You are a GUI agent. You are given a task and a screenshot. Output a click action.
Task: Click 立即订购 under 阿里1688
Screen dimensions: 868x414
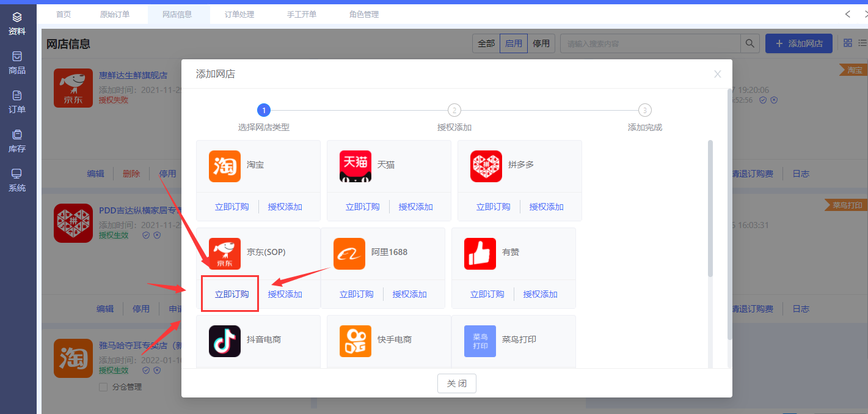(x=357, y=294)
